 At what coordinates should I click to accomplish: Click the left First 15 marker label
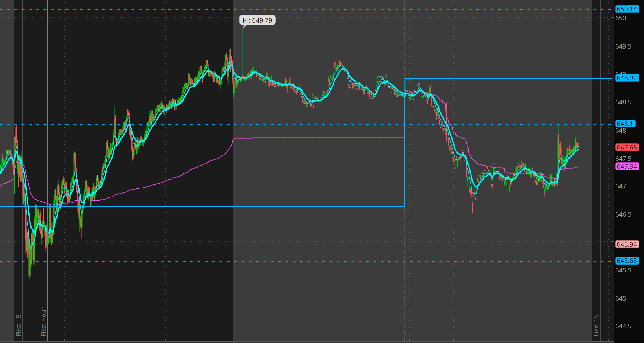tap(19, 325)
